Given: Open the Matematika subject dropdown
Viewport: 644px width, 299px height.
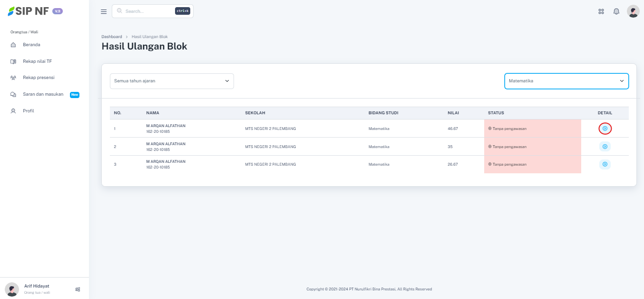Looking at the screenshot, I should (566, 81).
